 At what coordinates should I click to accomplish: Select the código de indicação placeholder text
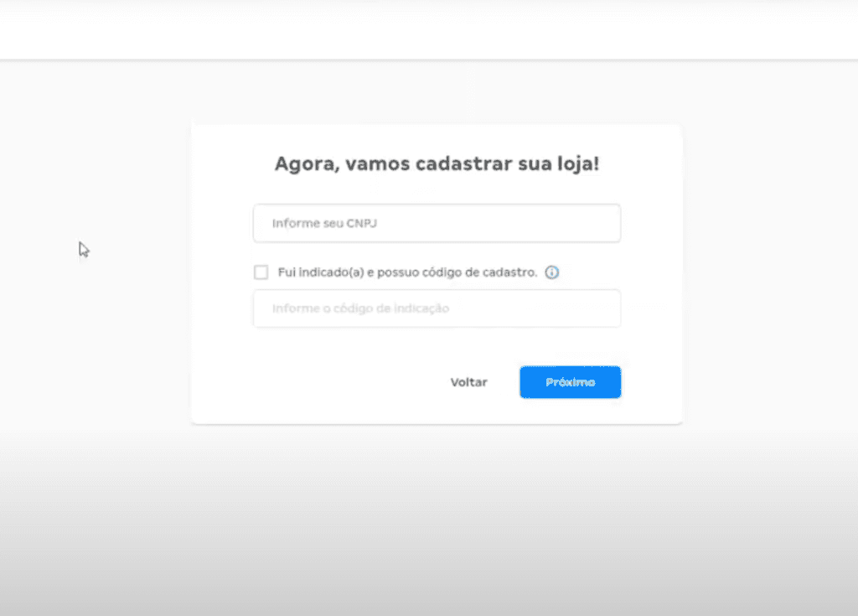(360, 308)
